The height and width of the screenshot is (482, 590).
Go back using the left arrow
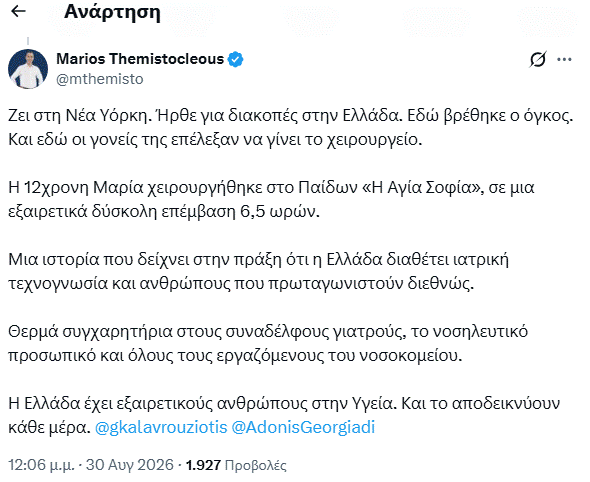(x=18, y=12)
